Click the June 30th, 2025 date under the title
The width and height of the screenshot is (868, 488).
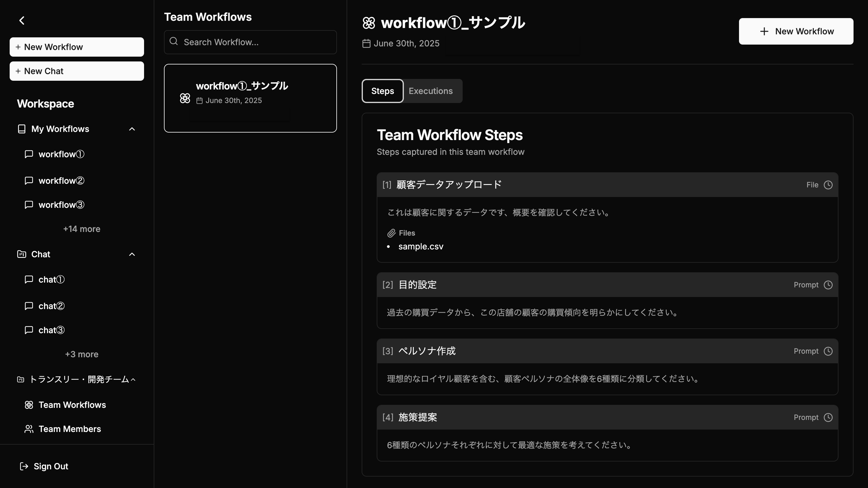pyautogui.click(x=406, y=43)
